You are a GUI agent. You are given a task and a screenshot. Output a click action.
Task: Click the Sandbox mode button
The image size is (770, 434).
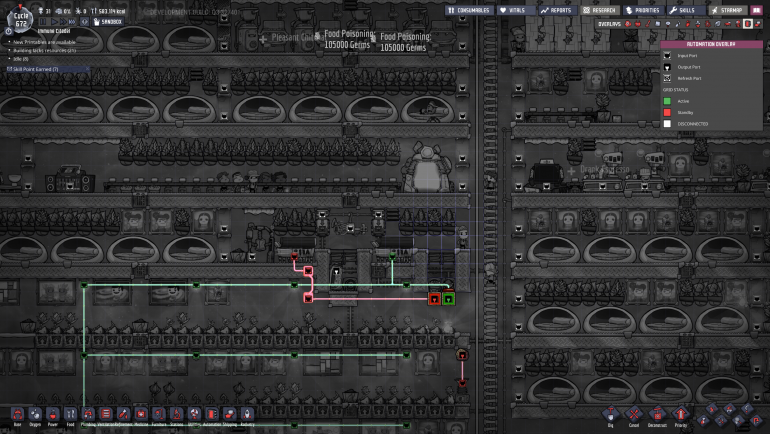108,22
